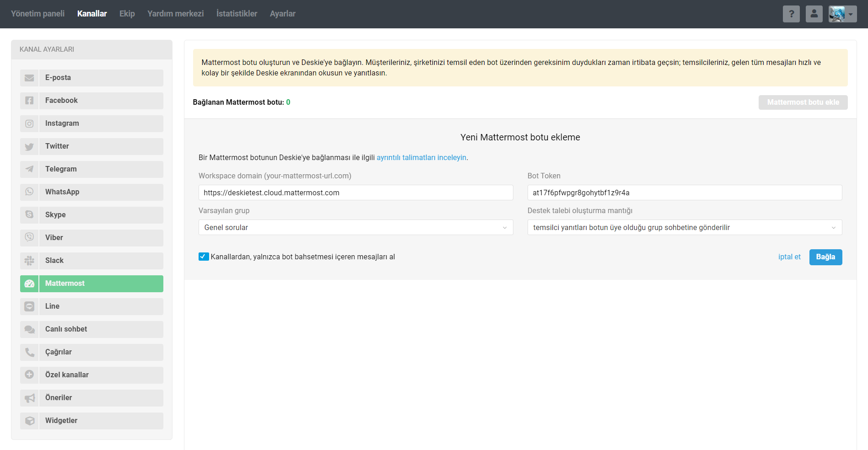Click the Widgetler box icon
This screenshot has height=450, width=868.
pyautogui.click(x=29, y=421)
